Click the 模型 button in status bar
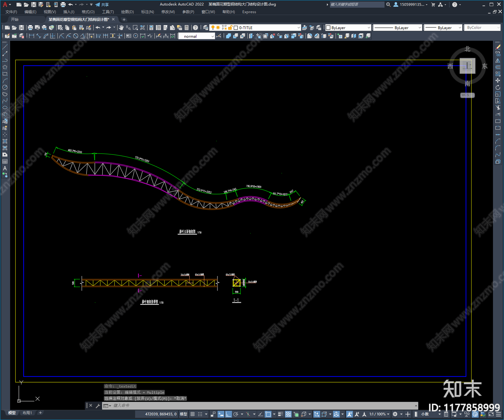Image resolution: width=504 pixels, height=420 pixels. [x=183, y=414]
